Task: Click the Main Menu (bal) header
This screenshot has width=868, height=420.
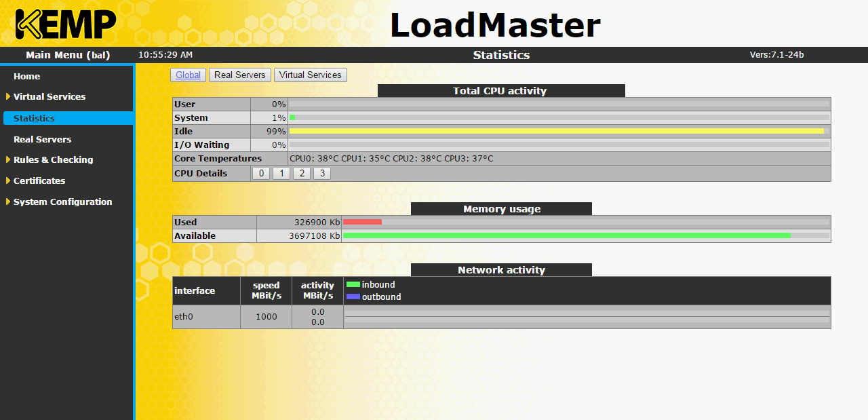Action: pyautogui.click(x=68, y=55)
